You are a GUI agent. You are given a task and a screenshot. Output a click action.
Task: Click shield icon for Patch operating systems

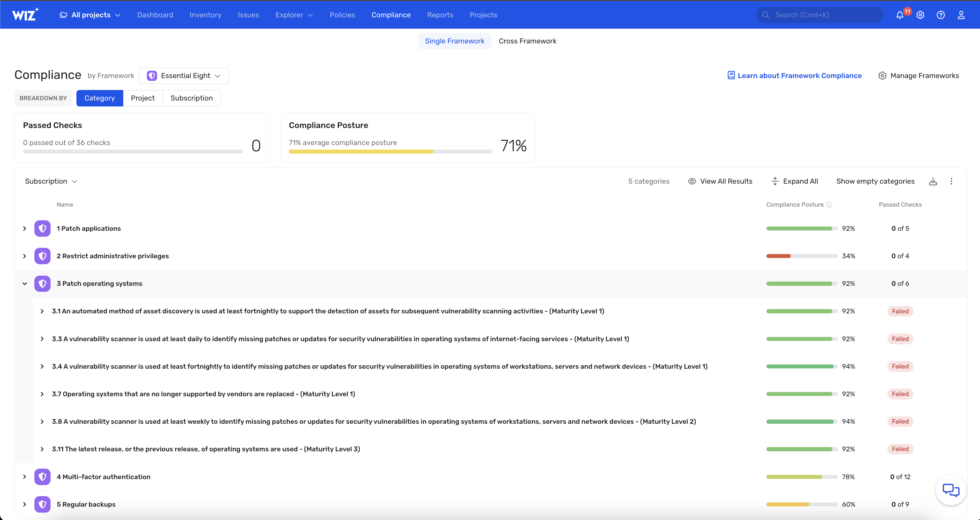point(42,284)
